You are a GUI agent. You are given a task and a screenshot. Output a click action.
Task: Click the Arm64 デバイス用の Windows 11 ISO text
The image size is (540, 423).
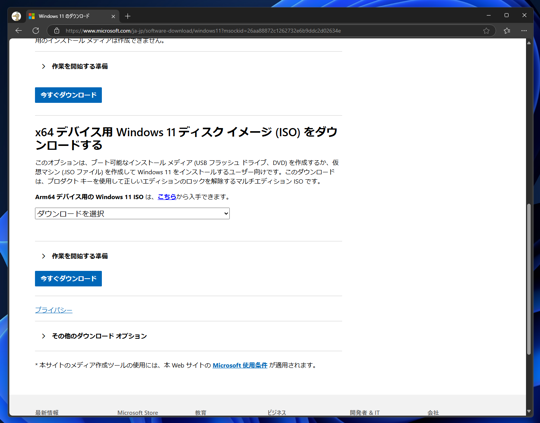(x=89, y=197)
